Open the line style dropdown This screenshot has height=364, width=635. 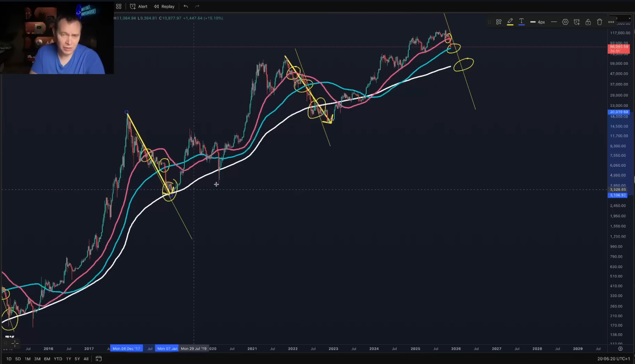(554, 22)
